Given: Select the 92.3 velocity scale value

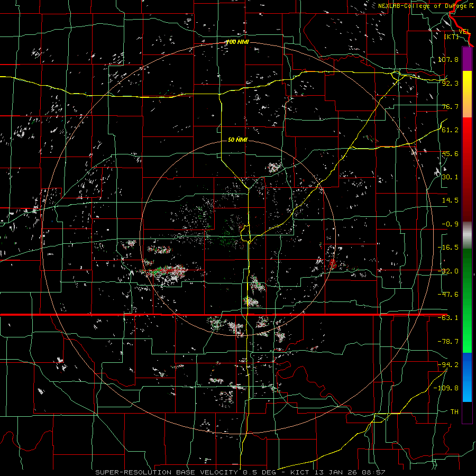Looking at the screenshot, I should pos(450,83).
